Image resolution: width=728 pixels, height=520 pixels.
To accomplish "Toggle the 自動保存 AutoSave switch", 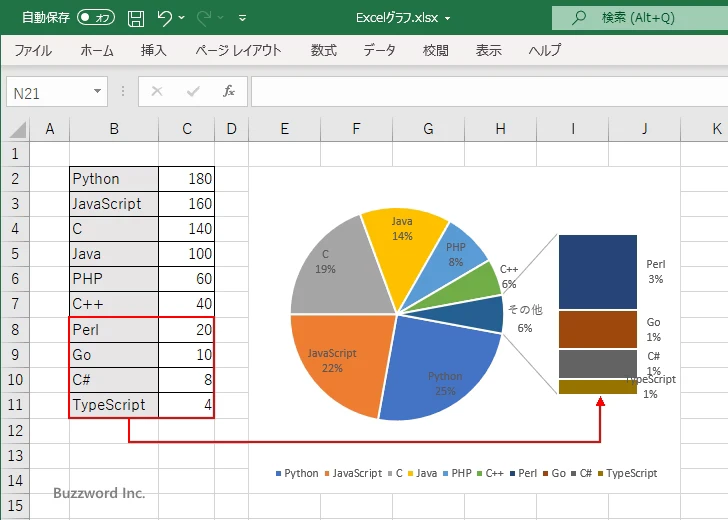I will (x=96, y=18).
